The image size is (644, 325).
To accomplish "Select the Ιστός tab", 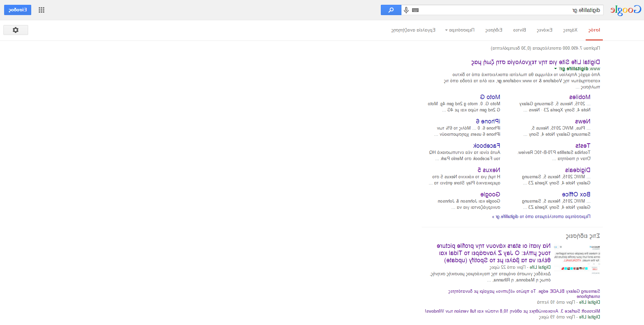I will 594,30.
